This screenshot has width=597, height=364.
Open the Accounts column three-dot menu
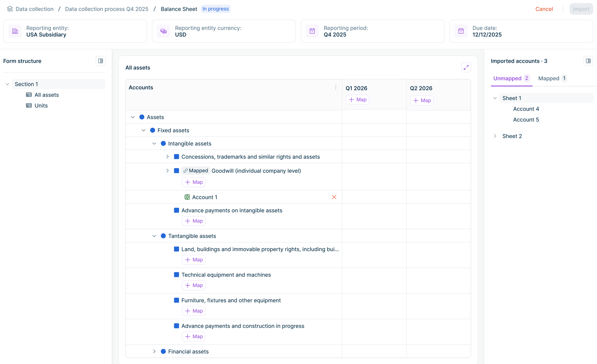pos(335,87)
